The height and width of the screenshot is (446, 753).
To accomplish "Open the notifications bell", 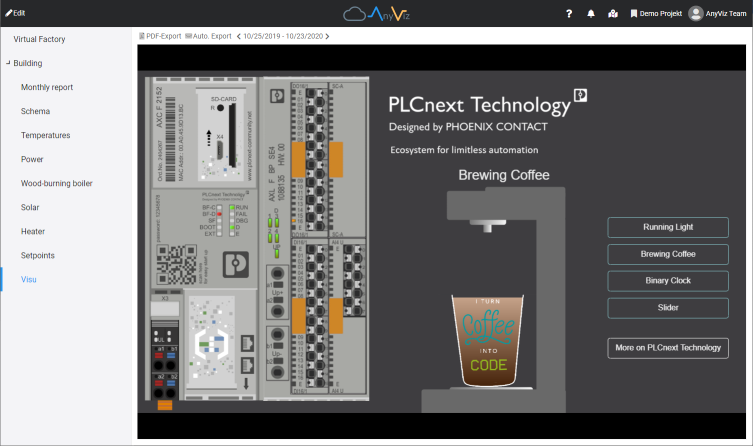I will [591, 13].
